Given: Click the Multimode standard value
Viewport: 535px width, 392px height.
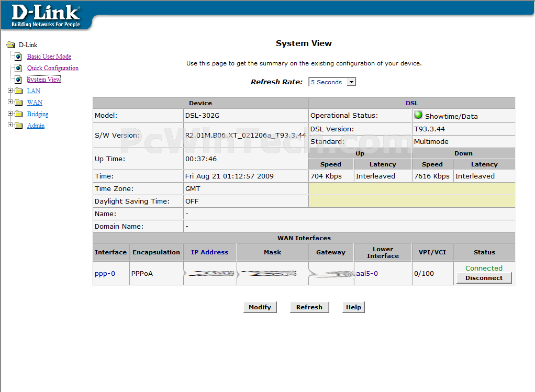Looking at the screenshot, I should (431, 142).
